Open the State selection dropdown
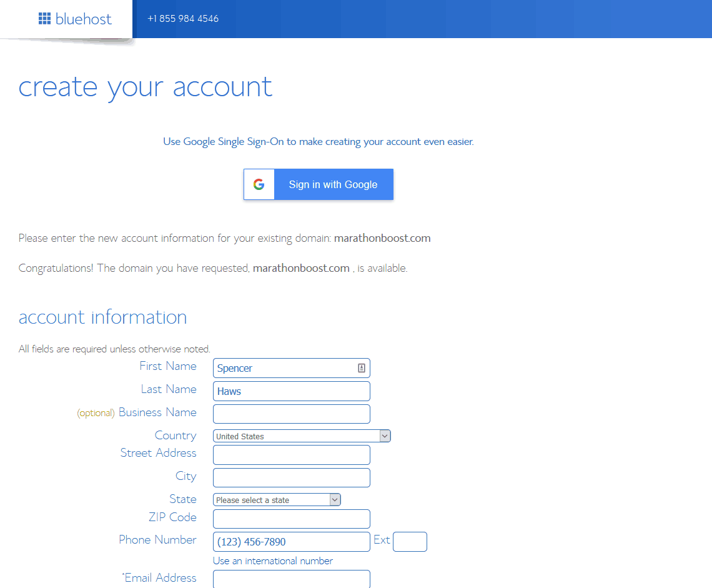 277,500
